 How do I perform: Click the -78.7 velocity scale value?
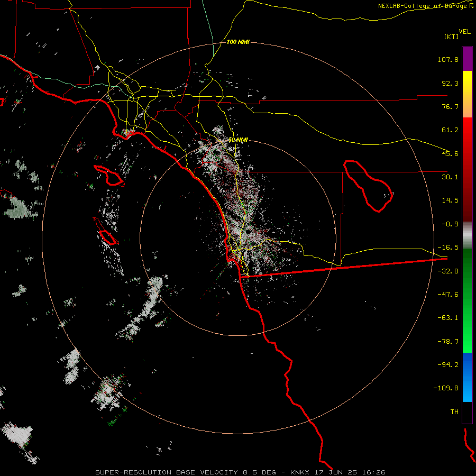tap(448, 342)
